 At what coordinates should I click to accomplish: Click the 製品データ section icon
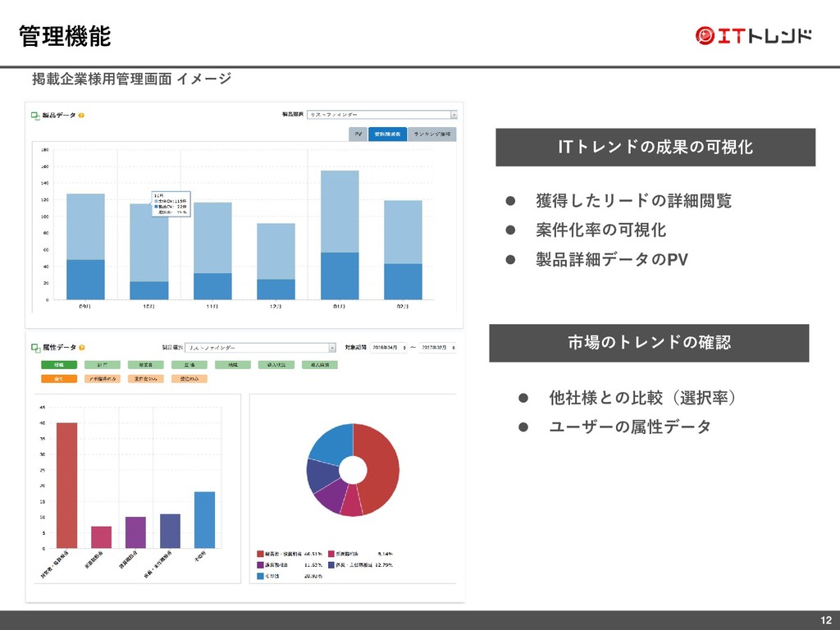(35, 115)
